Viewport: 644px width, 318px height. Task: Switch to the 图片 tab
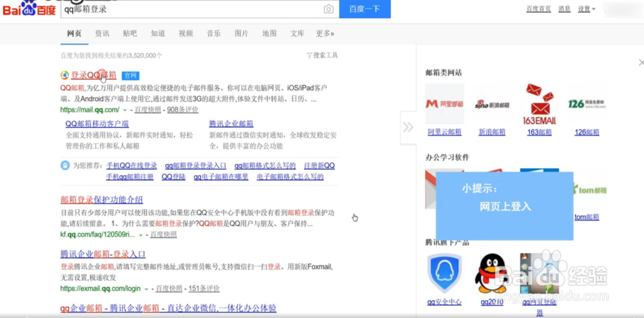click(241, 33)
